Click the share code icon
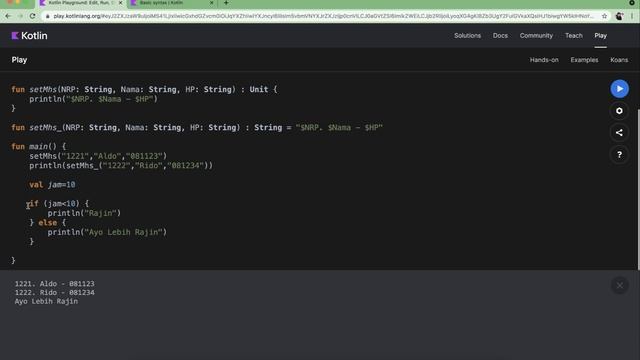Screen dimensions: 640x360 pos(619,133)
